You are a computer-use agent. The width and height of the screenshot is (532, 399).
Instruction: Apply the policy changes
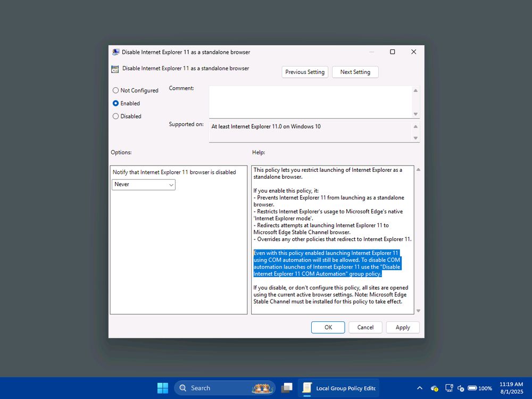403,327
